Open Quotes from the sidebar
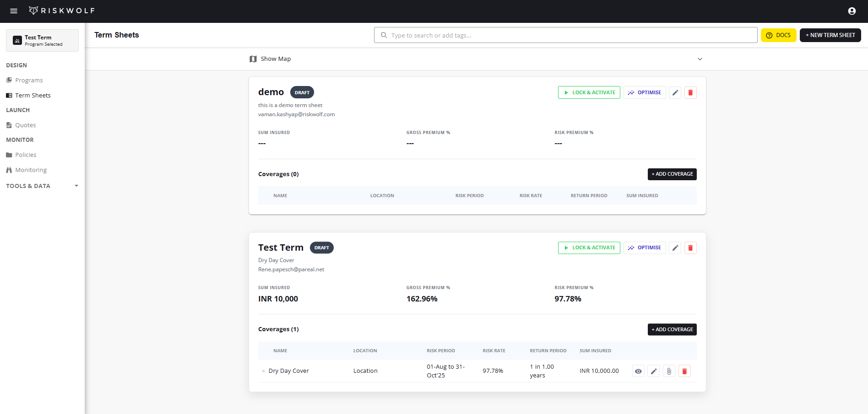 (x=25, y=125)
